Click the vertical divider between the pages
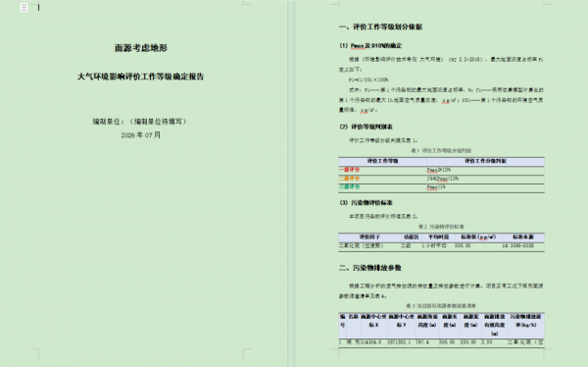 291,183
